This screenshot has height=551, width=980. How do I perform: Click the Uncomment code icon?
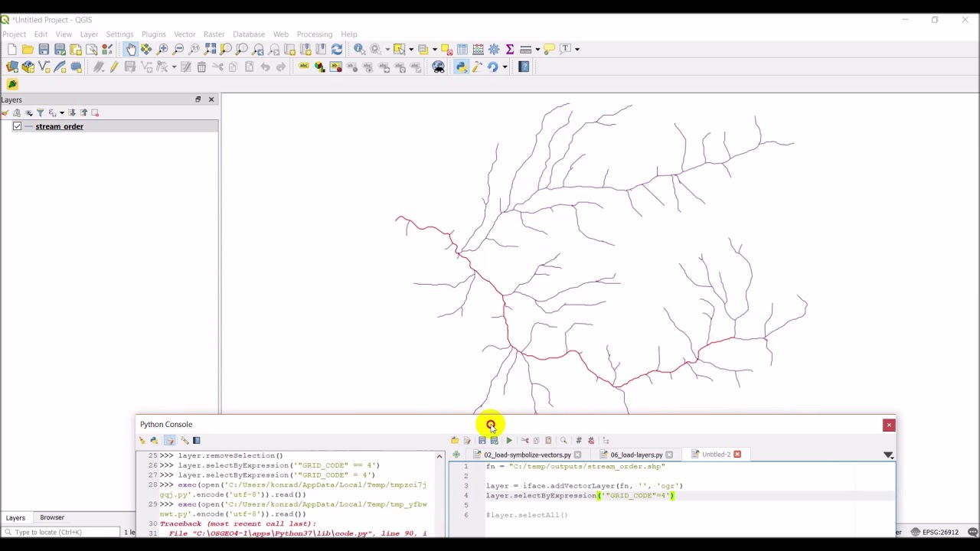click(x=591, y=440)
